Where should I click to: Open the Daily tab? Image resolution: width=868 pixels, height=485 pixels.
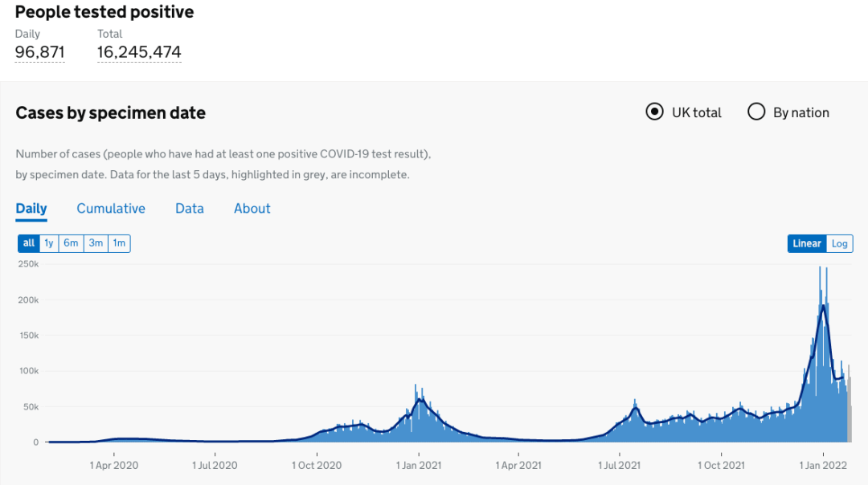point(31,209)
